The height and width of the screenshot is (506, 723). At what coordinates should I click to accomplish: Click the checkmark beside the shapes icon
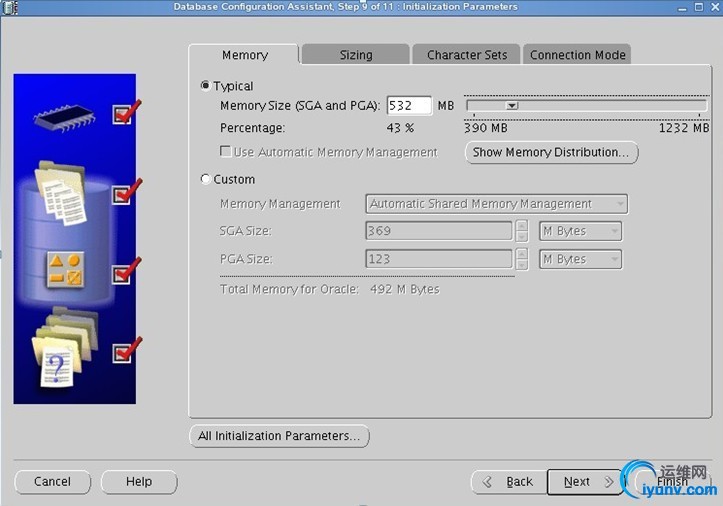pyautogui.click(x=127, y=271)
